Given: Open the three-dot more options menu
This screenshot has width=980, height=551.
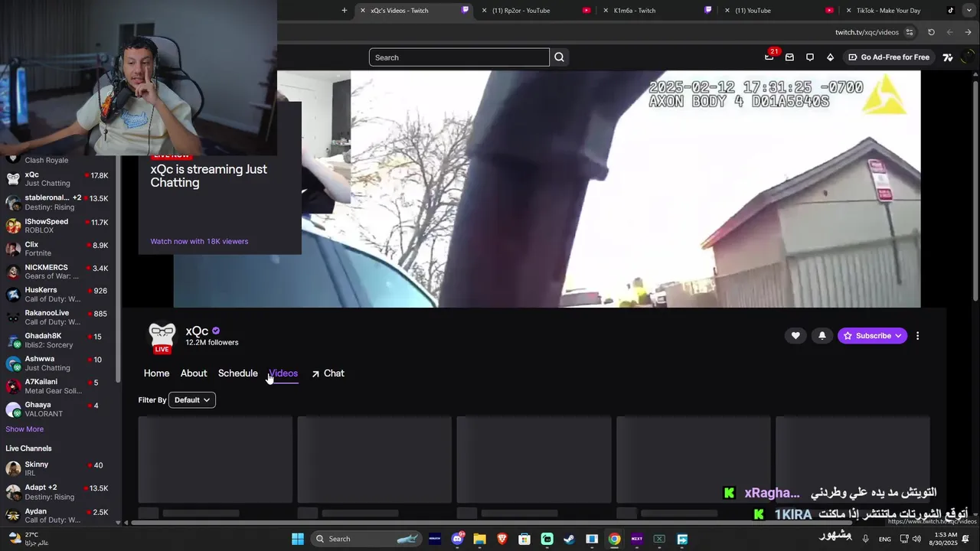Looking at the screenshot, I should pyautogui.click(x=917, y=335).
